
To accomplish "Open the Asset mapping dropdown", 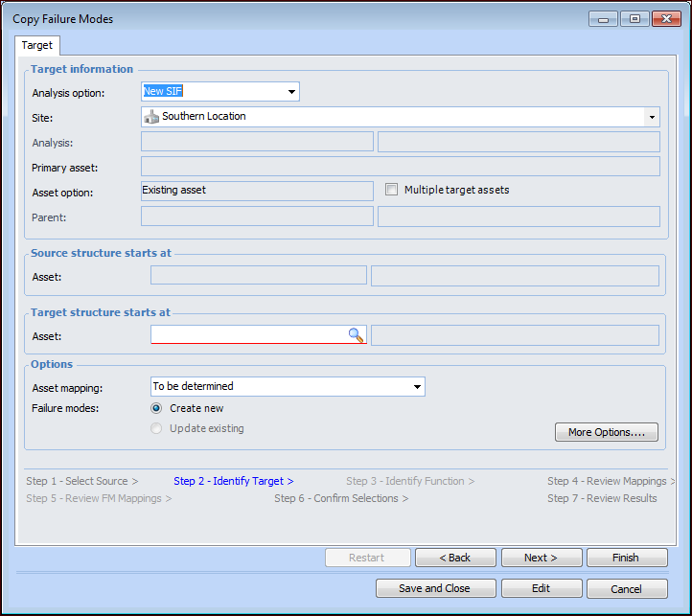I will click(417, 387).
